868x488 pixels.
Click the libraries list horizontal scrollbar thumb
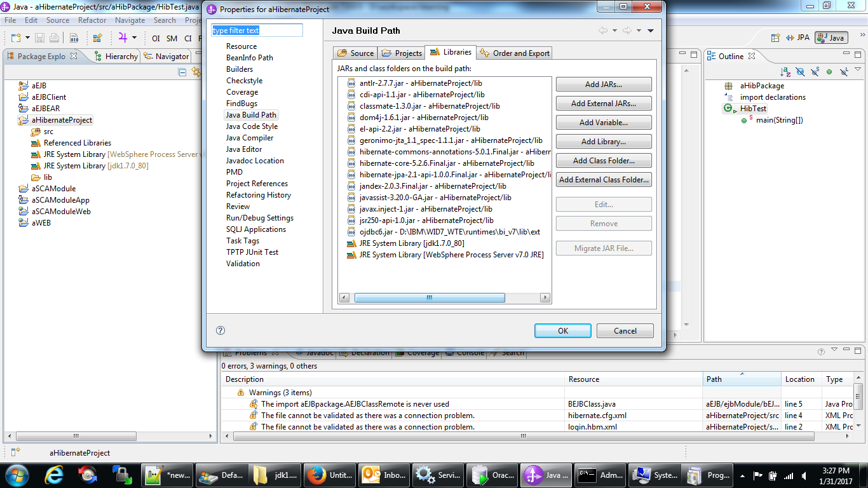tap(430, 297)
